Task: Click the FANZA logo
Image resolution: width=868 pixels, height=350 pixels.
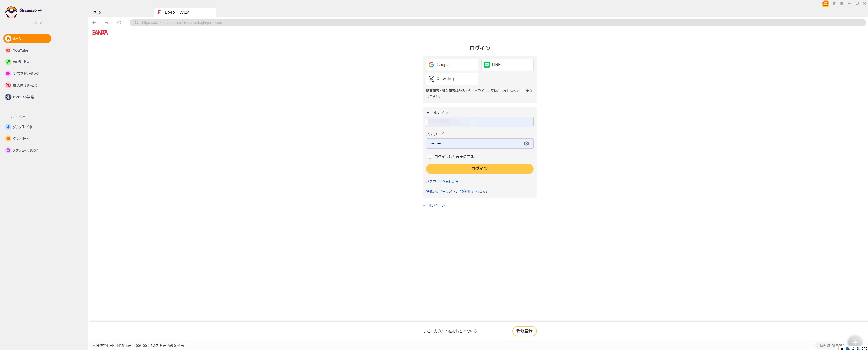Action: pos(100,33)
